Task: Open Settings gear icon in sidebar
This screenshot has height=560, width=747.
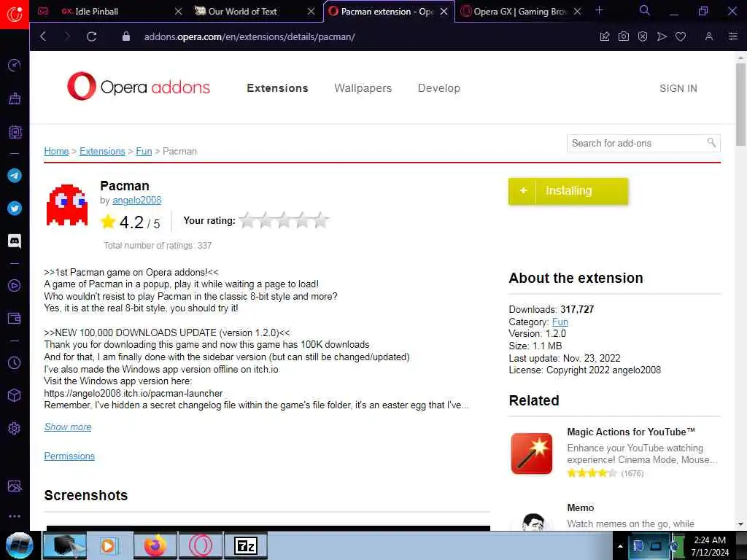Action: coord(15,428)
